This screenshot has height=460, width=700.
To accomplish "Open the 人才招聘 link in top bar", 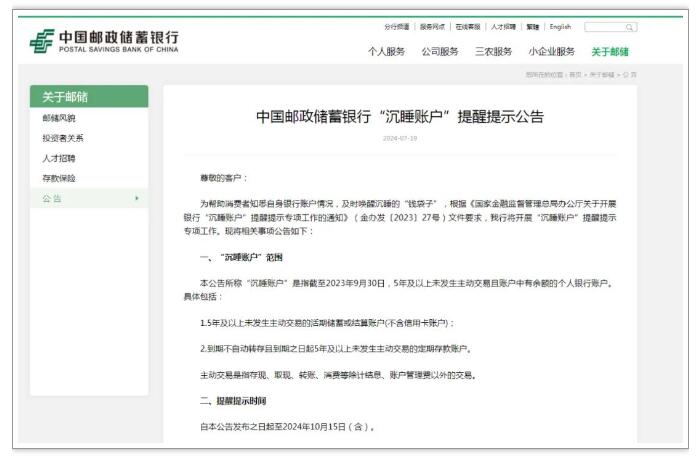I will click(x=504, y=27).
